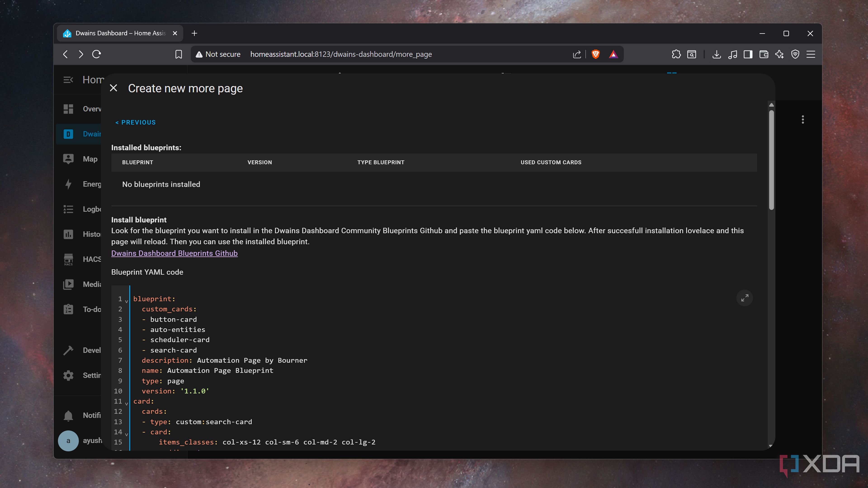This screenshot has height=488, width=868.
Task: Select the Dwains Dashboard – Home Assistant tab
Action: tap(120, 33)
